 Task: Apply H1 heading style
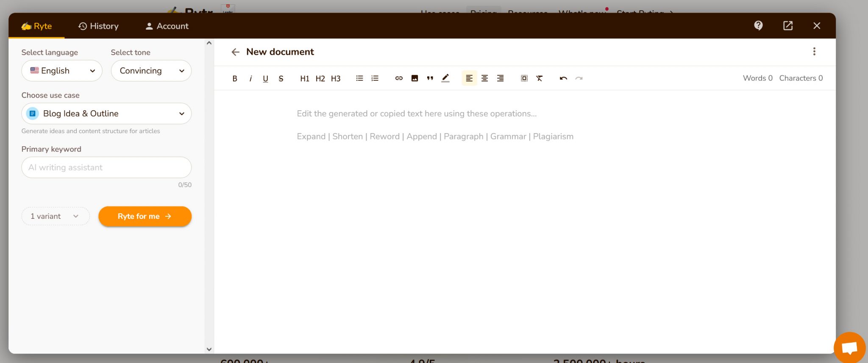(304, 78)
